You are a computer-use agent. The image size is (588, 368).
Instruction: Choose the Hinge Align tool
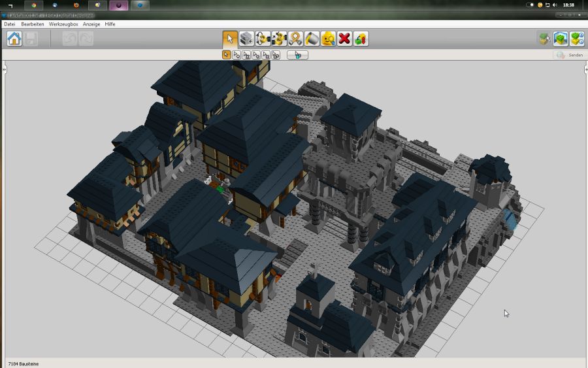click(279, 39)
